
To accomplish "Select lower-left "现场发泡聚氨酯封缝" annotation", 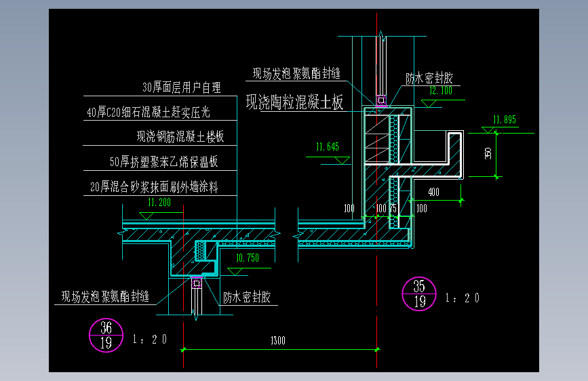I will (x=105, y=297).
